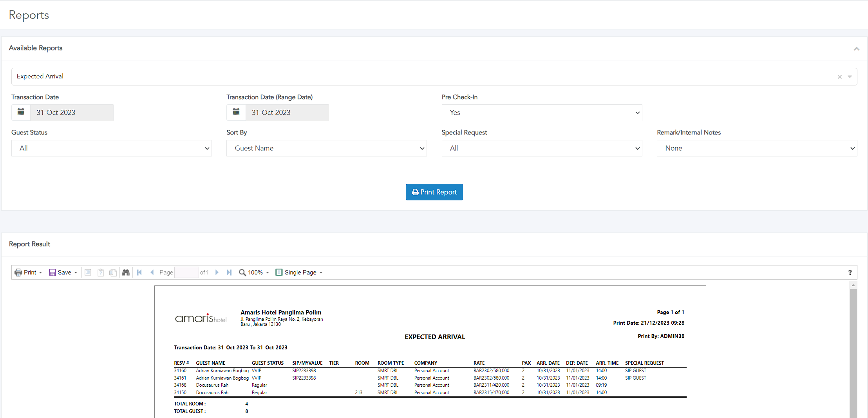This screenshot has height=418, width=868.
Task: Open the Available Reports selector arrow
Action: pyautogui.click(x=850, y=77)
